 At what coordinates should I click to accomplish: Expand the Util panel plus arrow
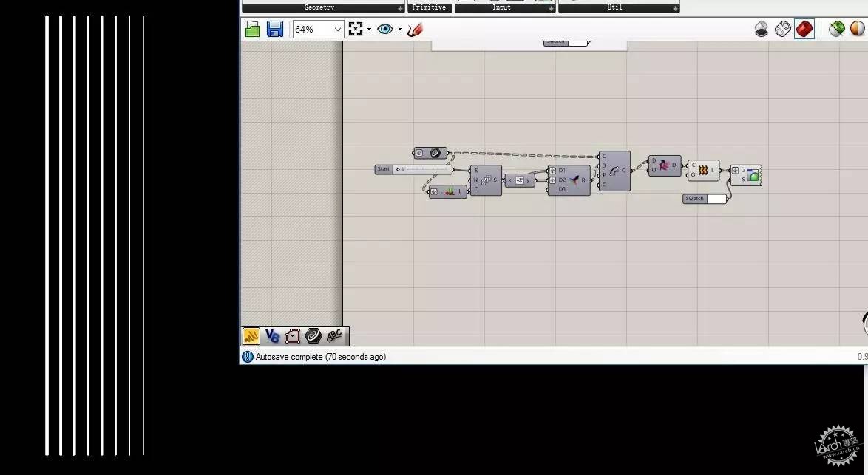coord(675,8)
